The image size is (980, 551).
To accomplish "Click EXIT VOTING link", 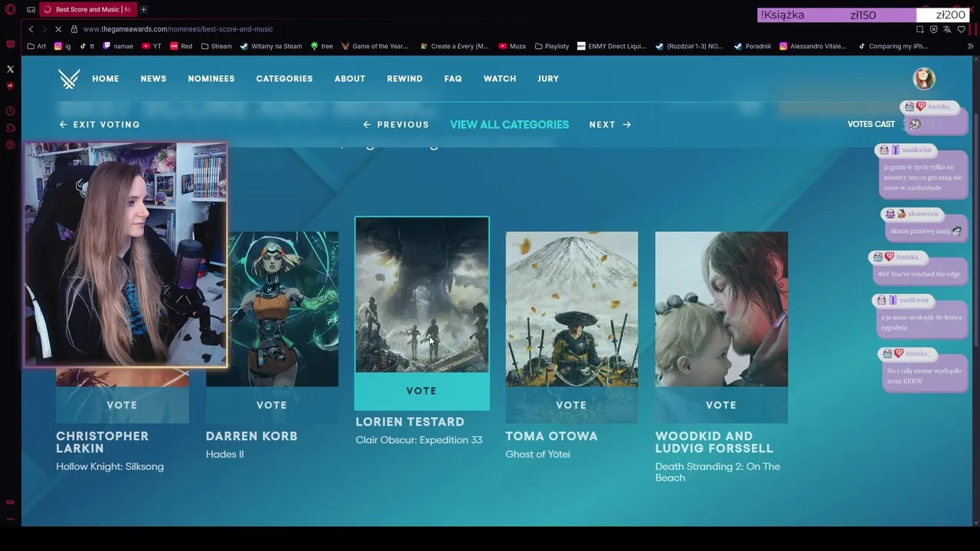I will coord(100,125).
